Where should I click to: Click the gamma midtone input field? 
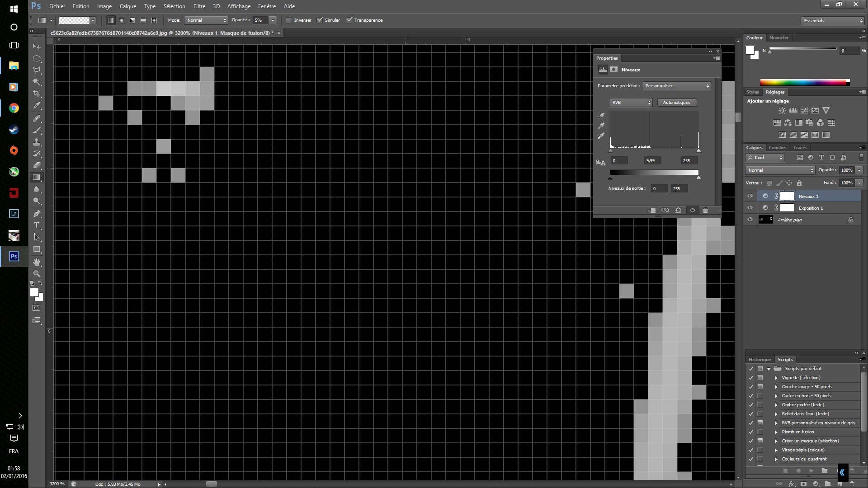[652, 161]
